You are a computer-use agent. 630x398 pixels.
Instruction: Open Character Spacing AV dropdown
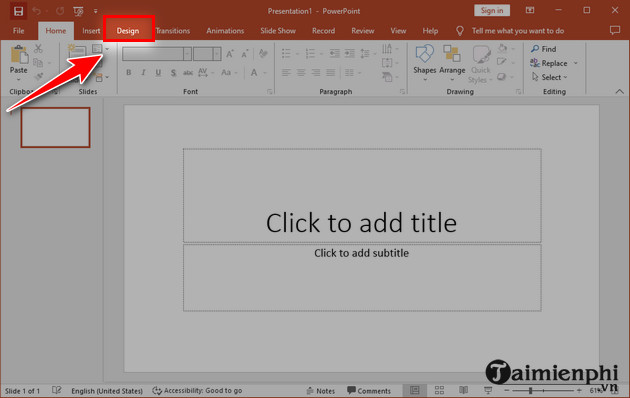coord(206,73)
